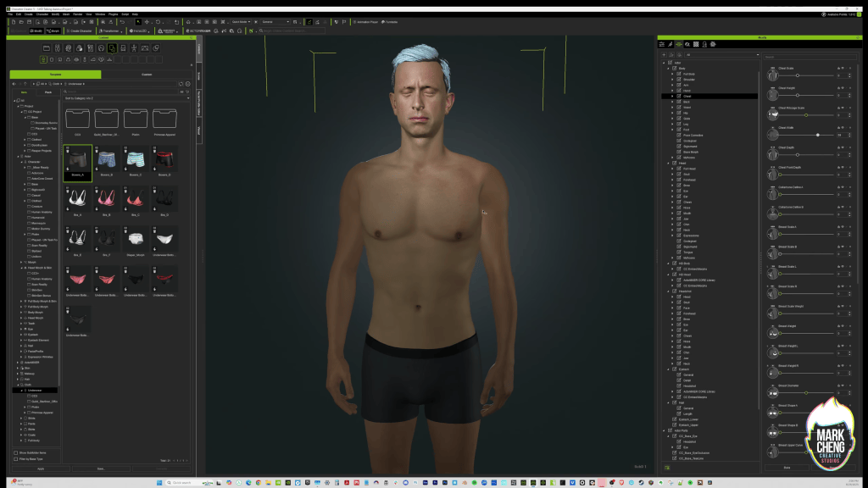Open the Adjust settings tab icon in Modify panel
The width and height of the screenshot is (868, 488).
[661, 44]
